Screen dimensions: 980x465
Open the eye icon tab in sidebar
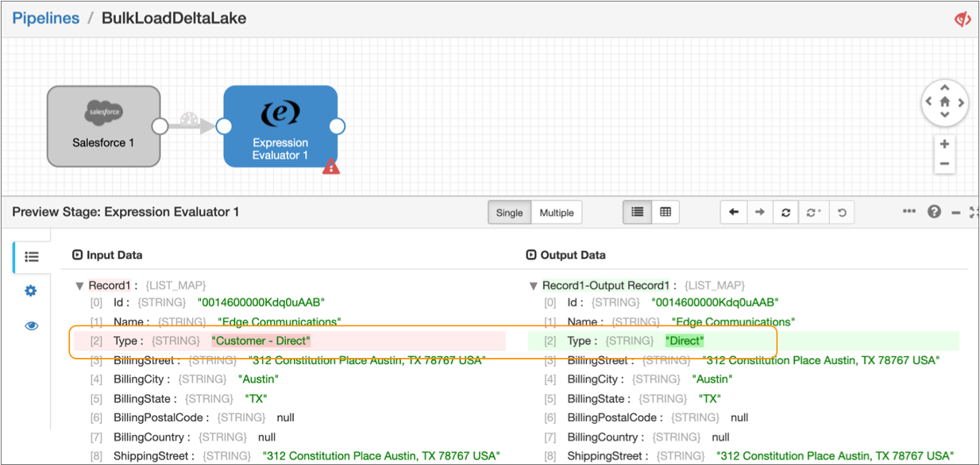coord(31,326)
